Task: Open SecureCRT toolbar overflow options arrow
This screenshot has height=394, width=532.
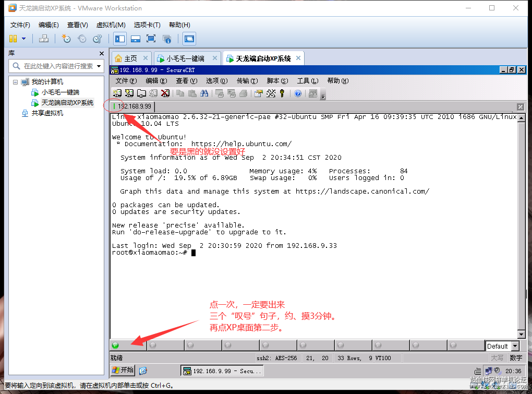Action: click(x=323, y=94)
